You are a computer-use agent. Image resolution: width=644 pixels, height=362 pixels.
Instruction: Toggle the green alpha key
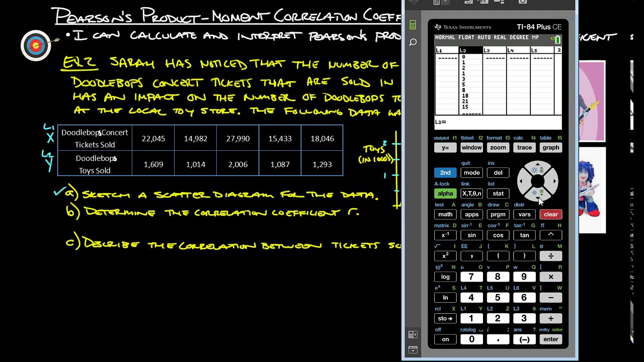point(445,194)
